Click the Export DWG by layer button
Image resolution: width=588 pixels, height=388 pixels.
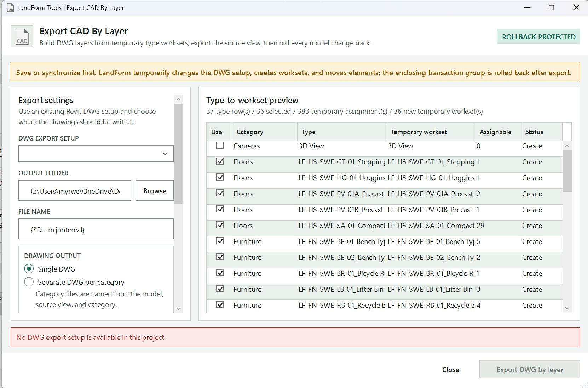[x=530, y=370]
